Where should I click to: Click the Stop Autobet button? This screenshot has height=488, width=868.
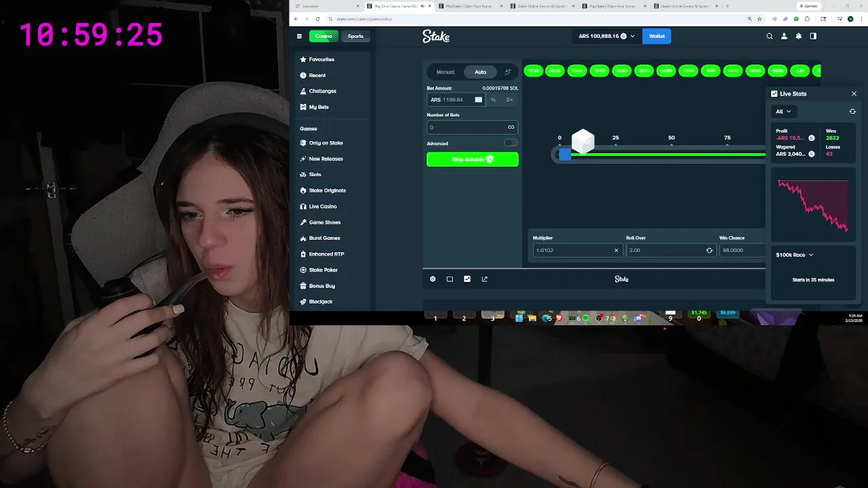(x=473, y=159)
